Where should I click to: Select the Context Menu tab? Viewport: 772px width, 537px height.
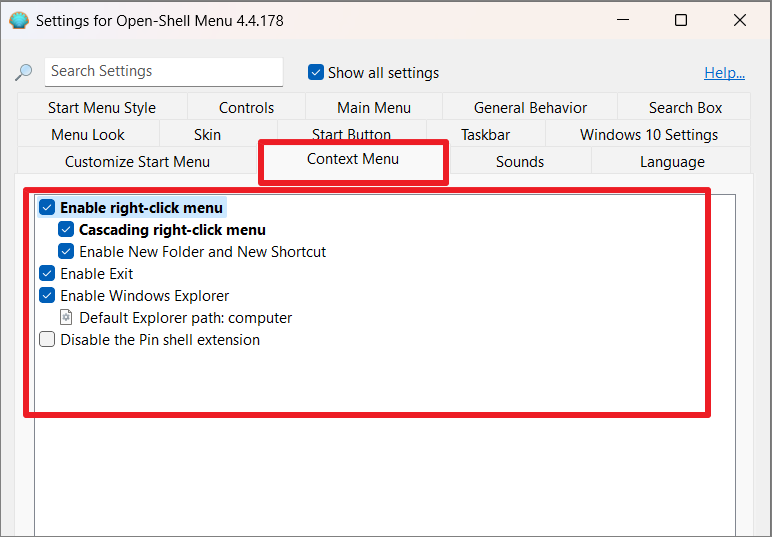[353, 159]
